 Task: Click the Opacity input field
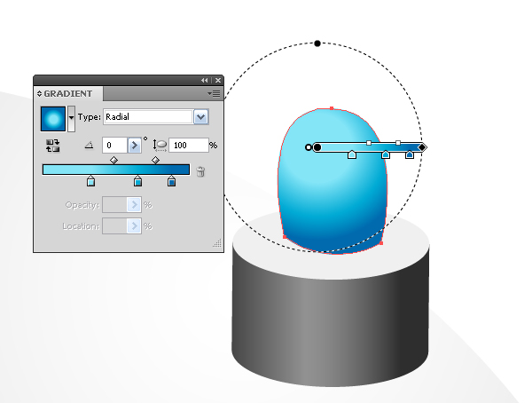coord(114,204)
